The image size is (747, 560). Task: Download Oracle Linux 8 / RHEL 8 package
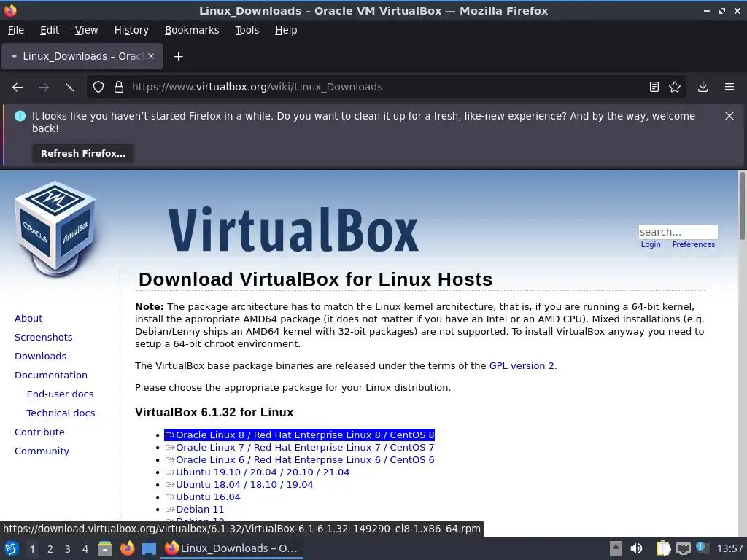pyautogui.click(x=299, y=435)
